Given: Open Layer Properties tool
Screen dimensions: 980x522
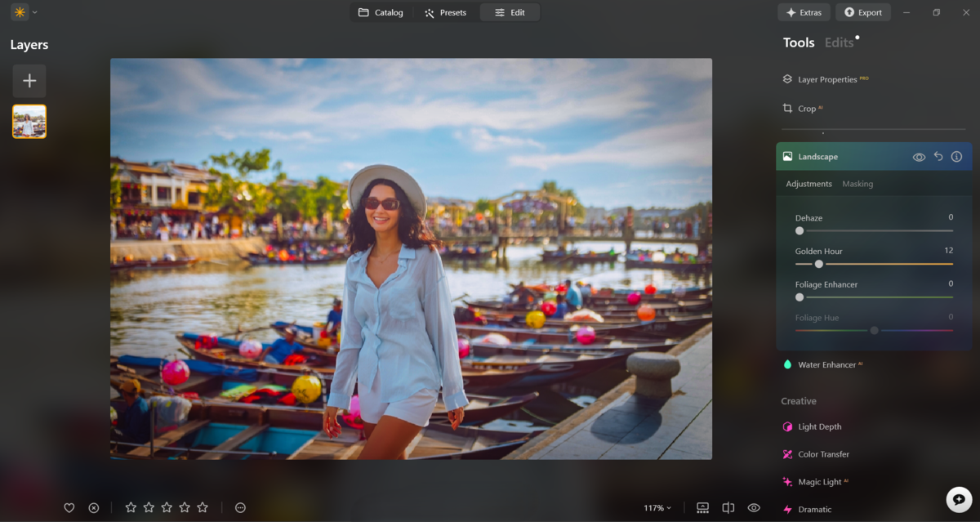Looking at the screenshot, I should (x=826, y=79).
